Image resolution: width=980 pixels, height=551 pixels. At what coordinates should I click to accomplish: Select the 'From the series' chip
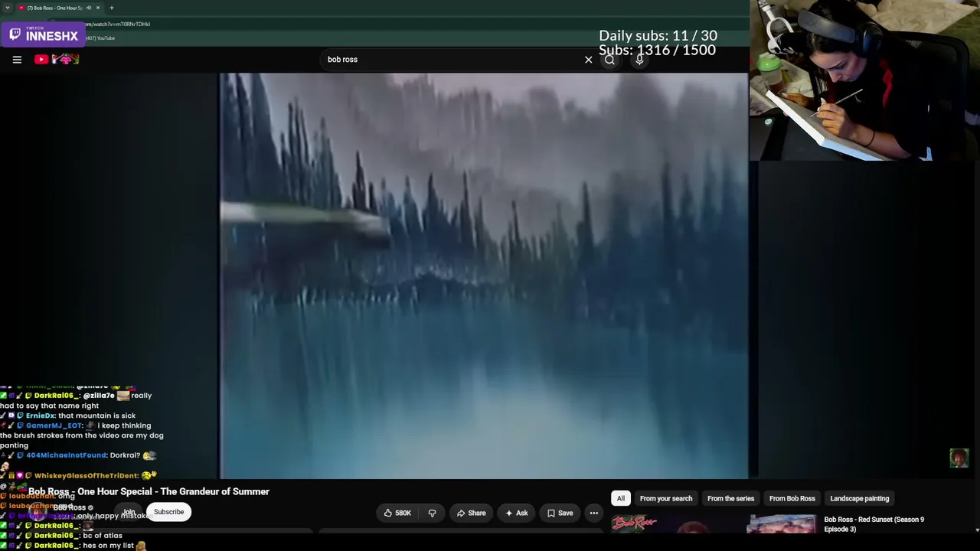coord(730,499)
